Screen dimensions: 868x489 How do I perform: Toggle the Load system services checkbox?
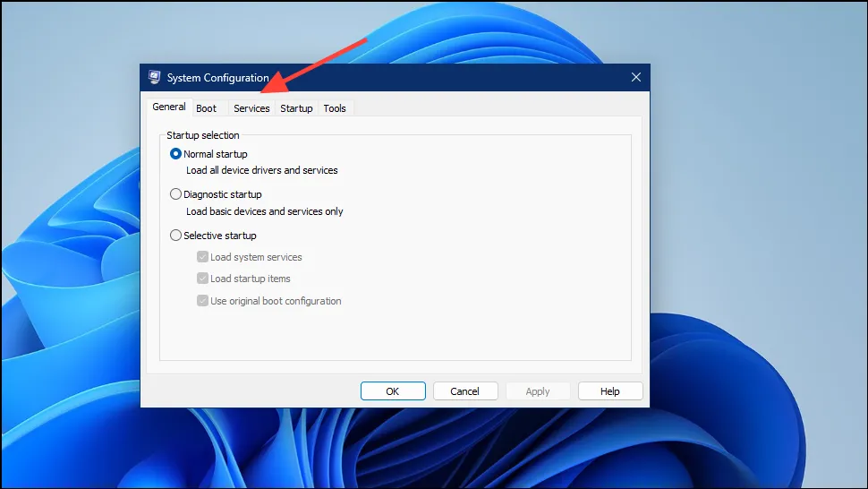[202, 257]
